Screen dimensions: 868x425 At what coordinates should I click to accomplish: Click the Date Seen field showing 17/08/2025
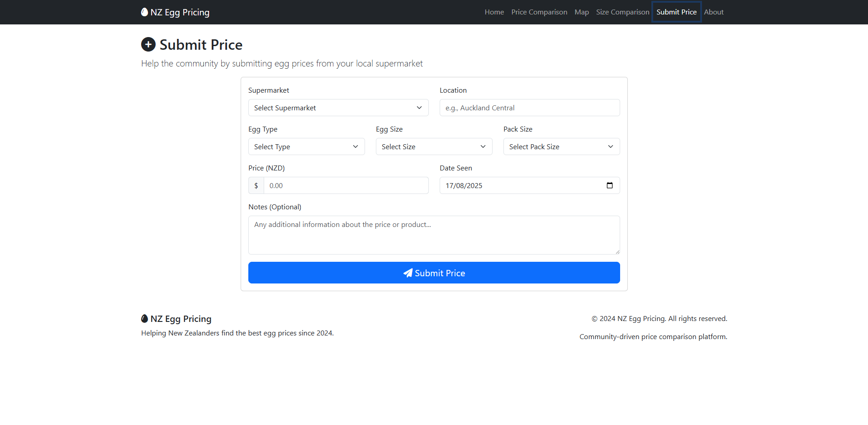click(530, 185)
